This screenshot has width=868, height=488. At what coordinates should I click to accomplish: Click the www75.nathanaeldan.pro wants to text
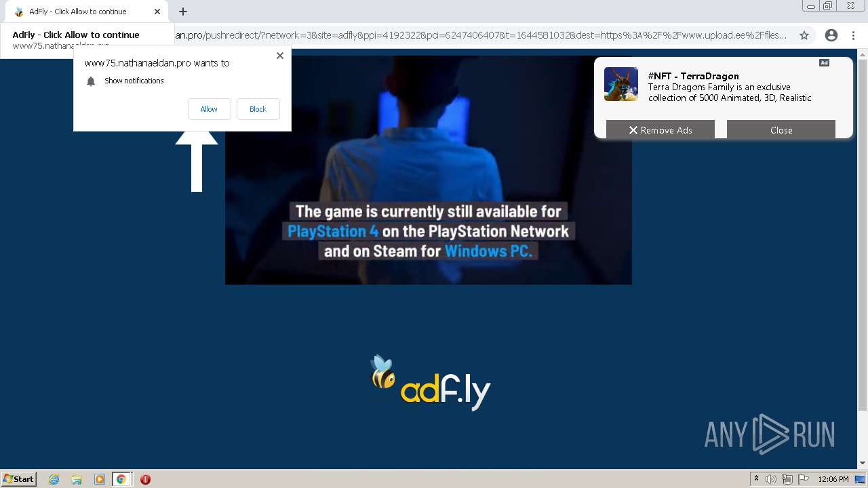[157, 63]
